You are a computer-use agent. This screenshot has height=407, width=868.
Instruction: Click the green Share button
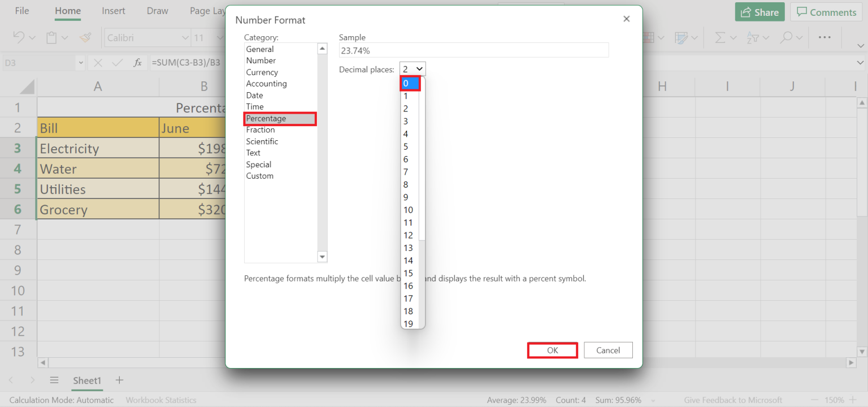coord(759,11)
